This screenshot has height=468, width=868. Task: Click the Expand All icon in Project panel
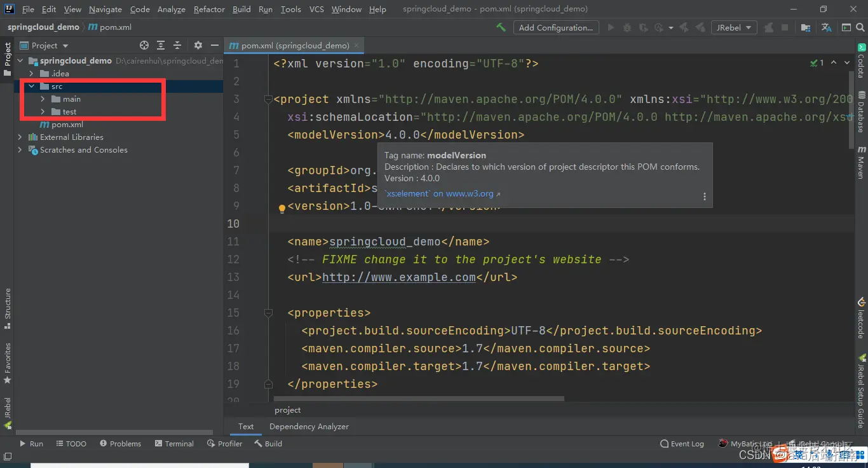click(161, 45)
